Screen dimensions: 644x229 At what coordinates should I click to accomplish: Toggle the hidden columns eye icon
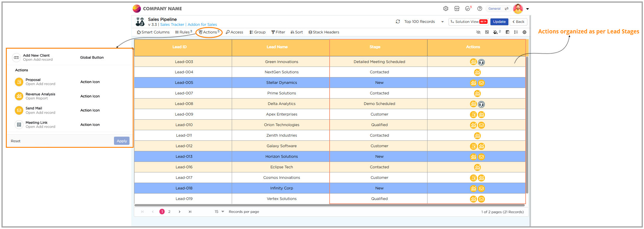(x=478, y=32)
